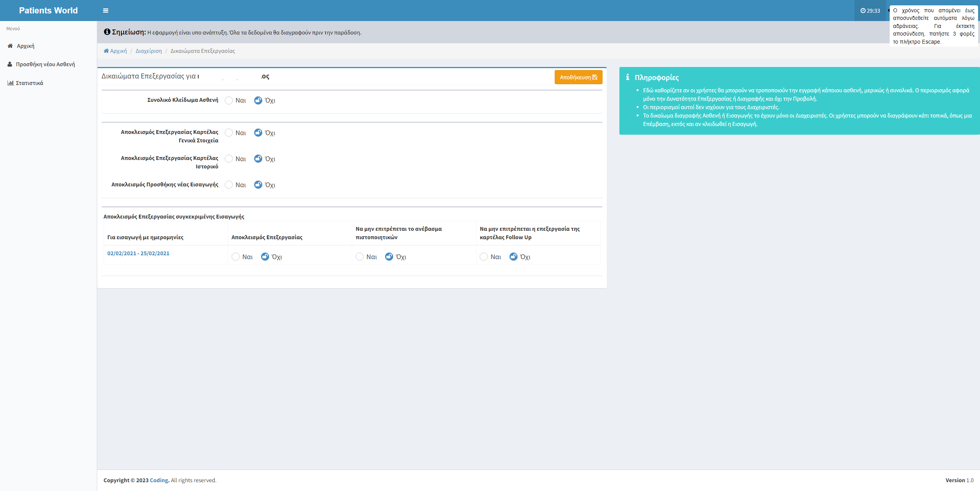Click the info icon beside Πληροφορίες
This screenshot has height=491, width=980.
(627, 77)
